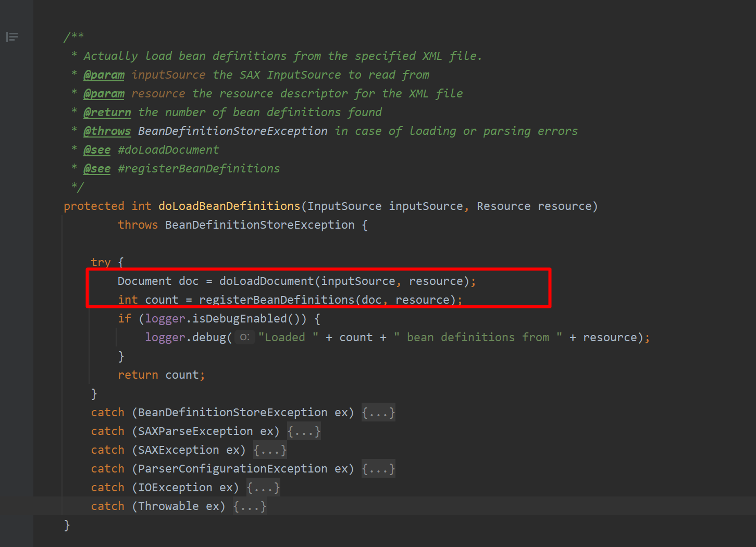Screen dimensions: 756x547
Task: Click the 'protected' keyword
Action: [x=94, y=206]
